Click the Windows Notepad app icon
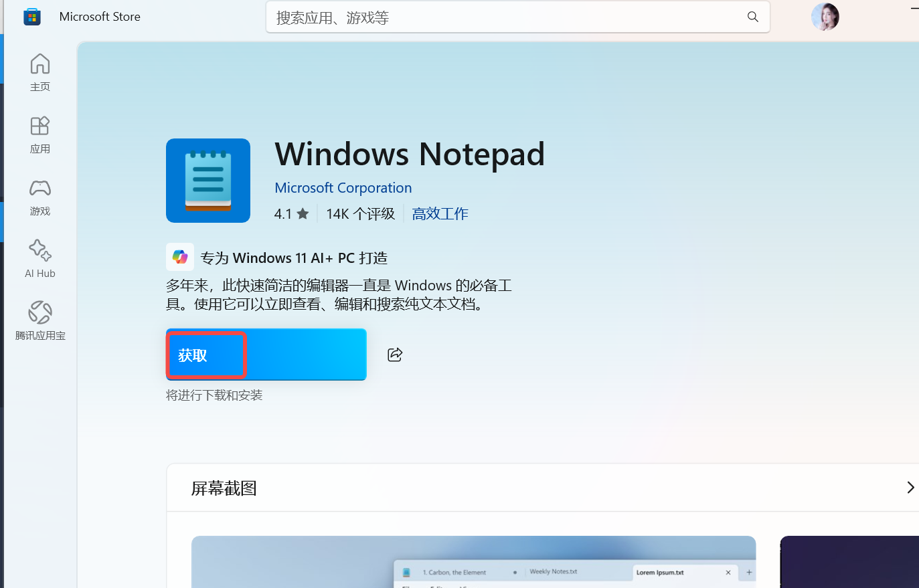Screen dimensions: 919x588 (208, 181)
